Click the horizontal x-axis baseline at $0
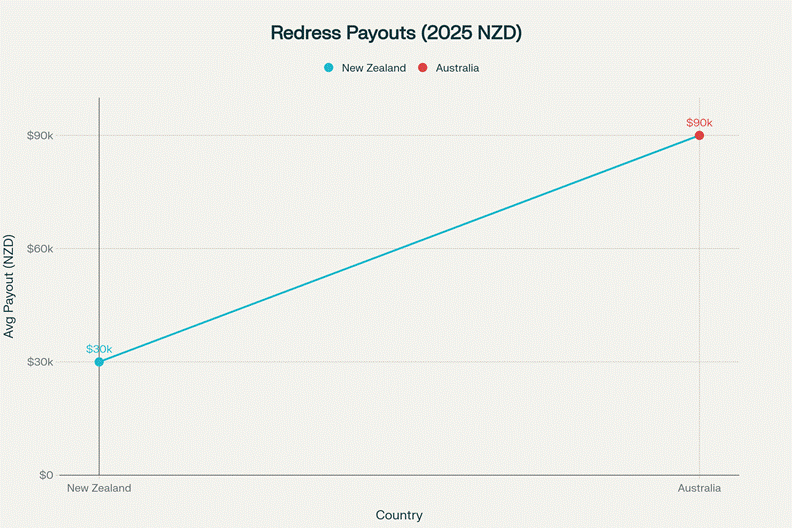 pyautogui.click(x=399, y=475)
